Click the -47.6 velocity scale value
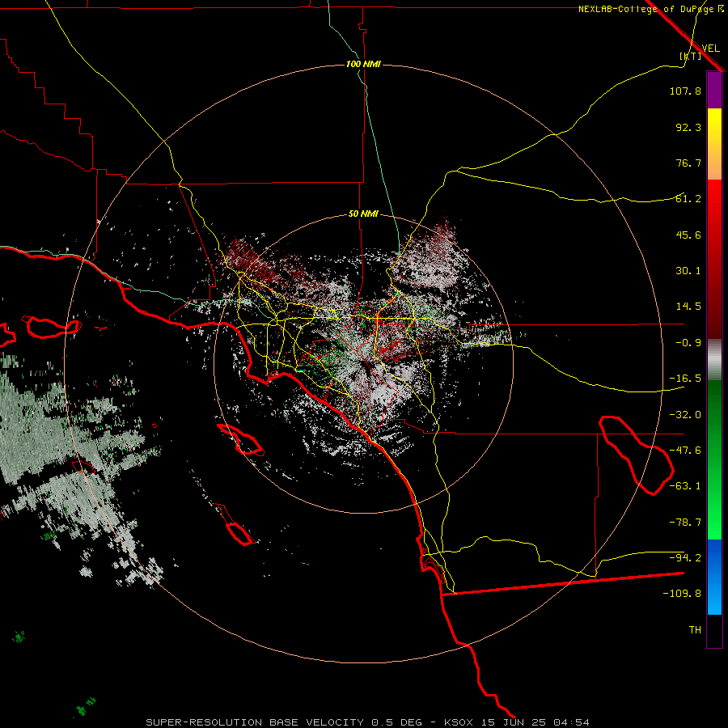The height and width of the screenshot is (728, 728). point(685,451)
